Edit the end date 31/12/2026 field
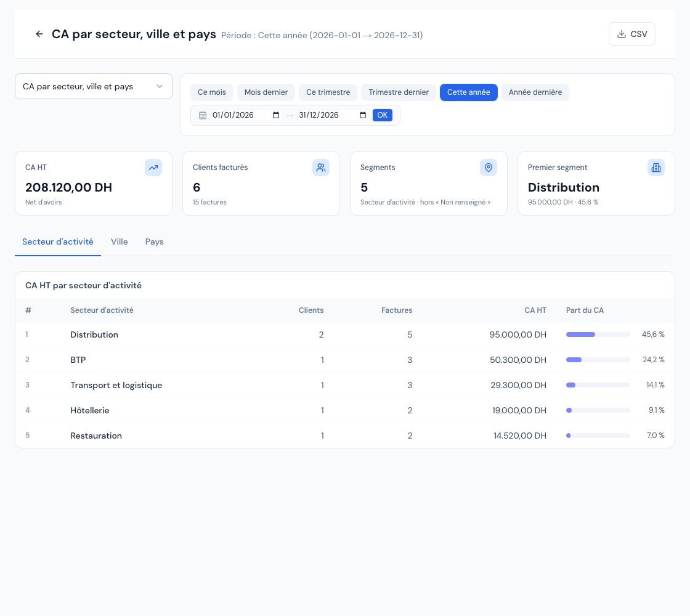Viewport: 690px width, 616px height. (x=332, y=115)
